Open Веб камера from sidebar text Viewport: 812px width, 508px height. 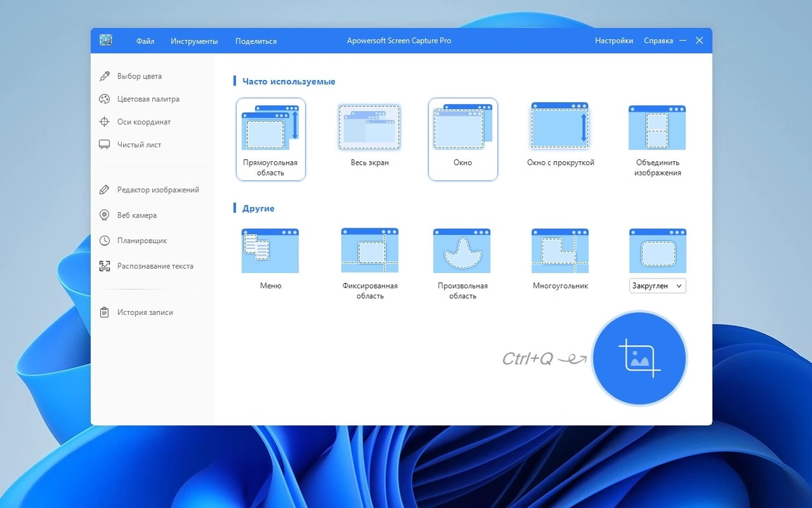pos(137,215)
